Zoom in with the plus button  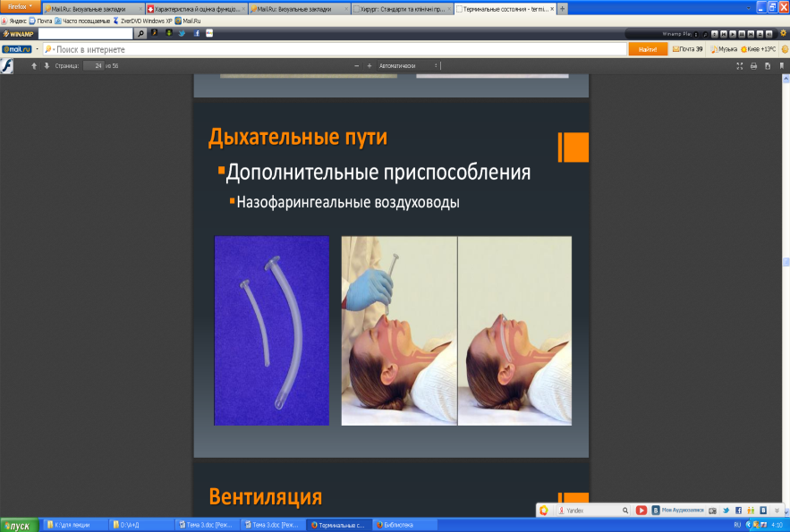(x=370, y=66)
